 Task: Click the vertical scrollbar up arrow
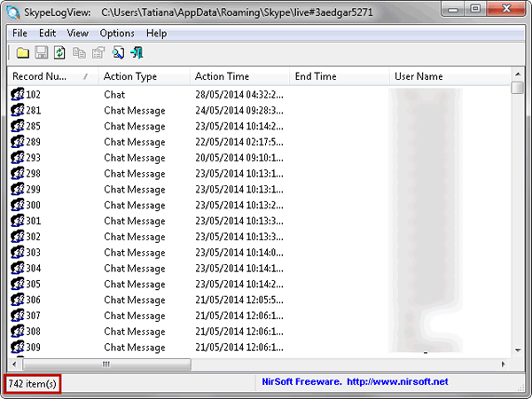pos(518,74)
